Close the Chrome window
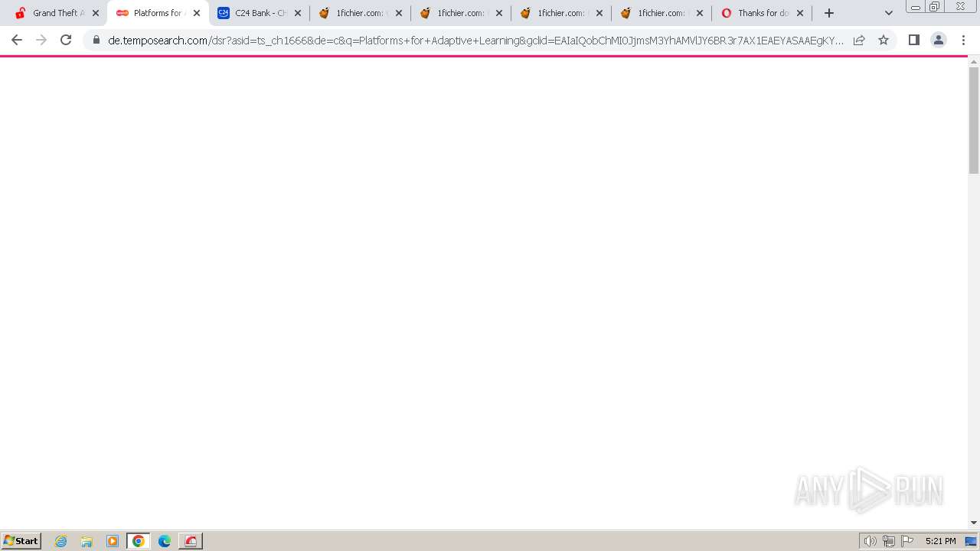 (x=960, y=7)
